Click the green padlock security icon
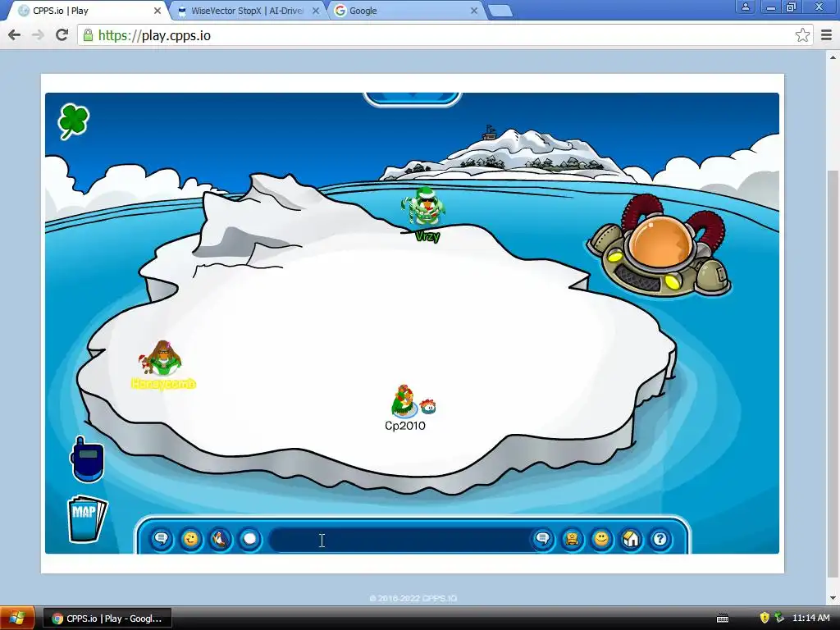This screenshot has height=630, width=840. pos(88,35)
